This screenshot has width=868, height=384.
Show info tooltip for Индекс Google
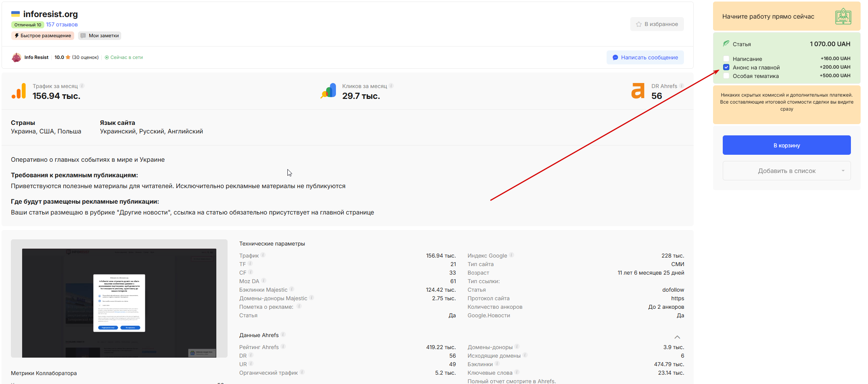point(511,255)
